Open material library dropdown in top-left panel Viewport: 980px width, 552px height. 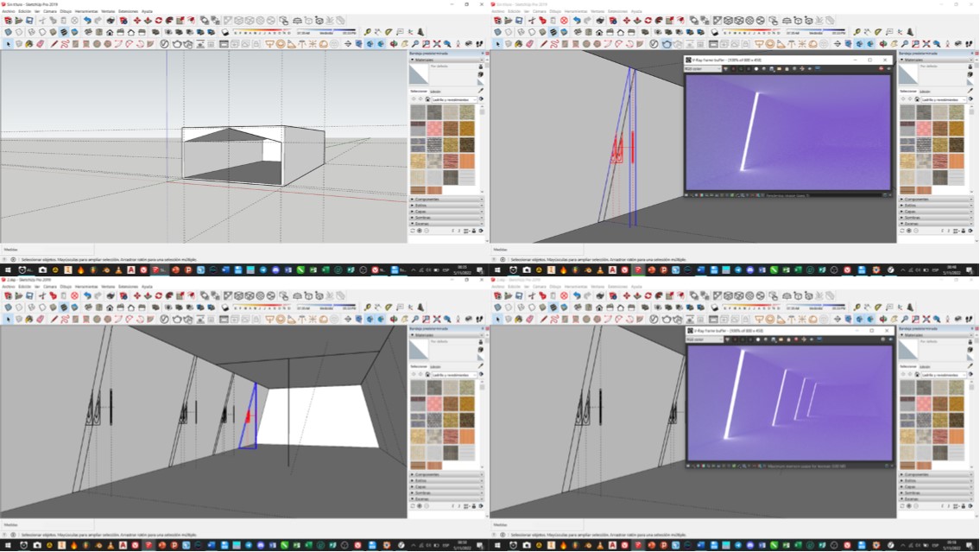[x=452, y=99]
